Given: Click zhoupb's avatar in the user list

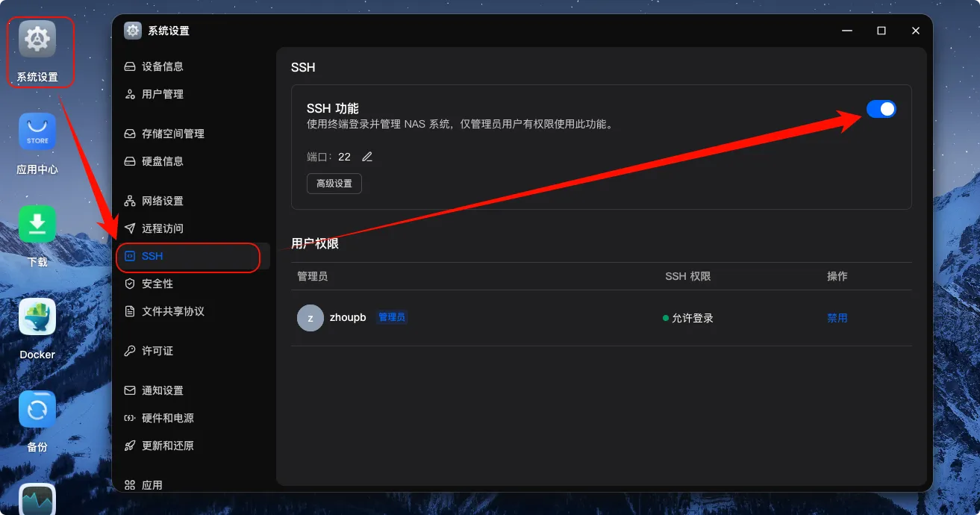Looking at the screenshot, I should [x=310, y=317].
